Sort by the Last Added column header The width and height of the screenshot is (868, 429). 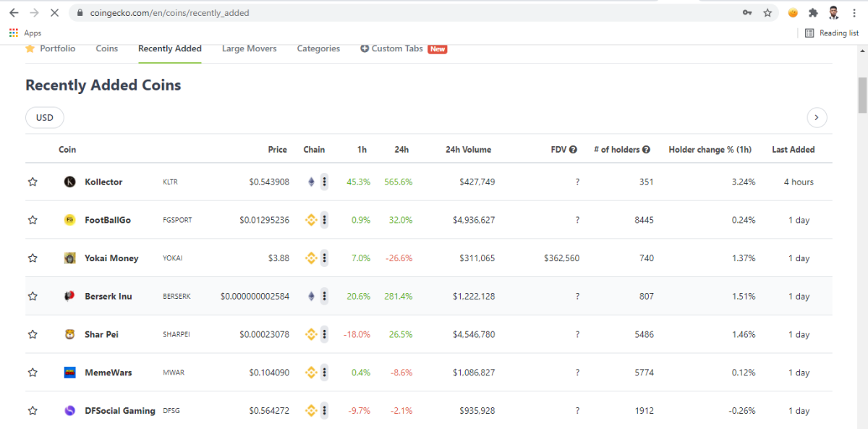tap(793, 150)
